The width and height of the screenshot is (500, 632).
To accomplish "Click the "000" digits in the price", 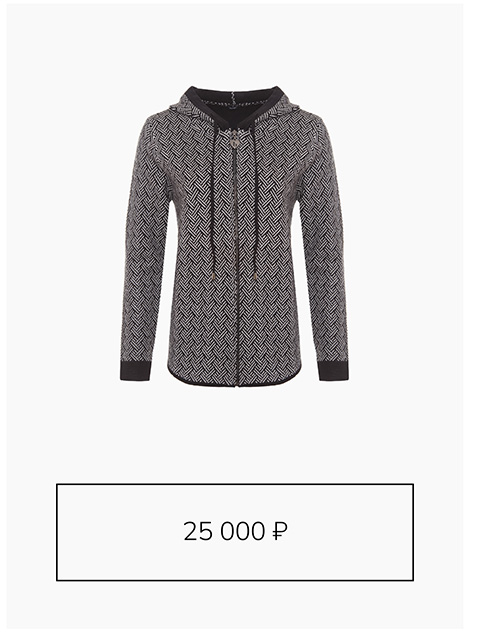I will pyautogui.click(x=243, y=531).
